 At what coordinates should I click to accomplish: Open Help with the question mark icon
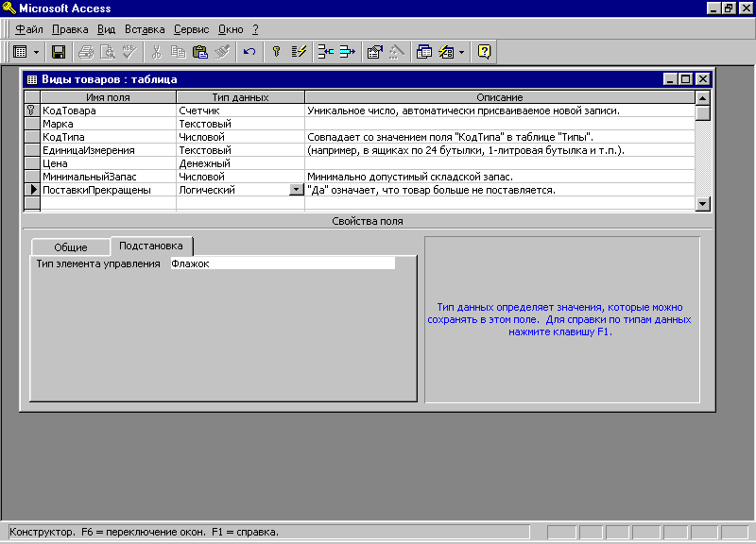click(484, 52)
